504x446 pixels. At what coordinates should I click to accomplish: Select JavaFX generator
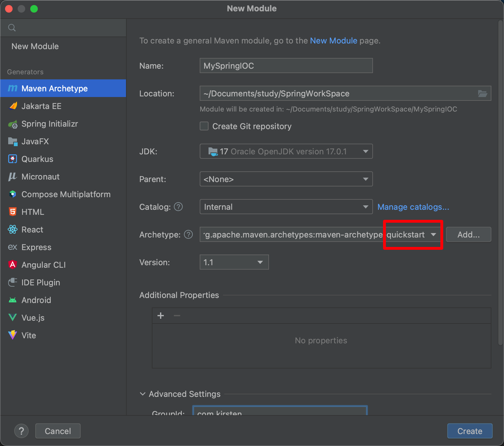pyautogui.click(x=63, y=141)
